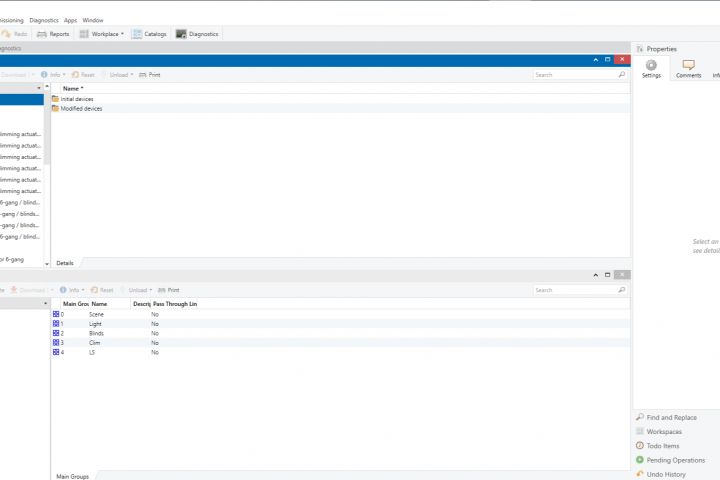Image resolution: width=720 pixels, height=480 pixels.
Task: Open the Workplace dropdown in the toolbar
Action: (x=101, y=34)
